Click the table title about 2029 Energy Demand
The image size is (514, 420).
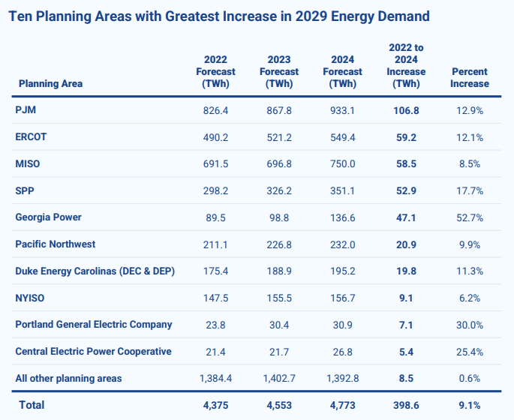(x=219, y=16)
